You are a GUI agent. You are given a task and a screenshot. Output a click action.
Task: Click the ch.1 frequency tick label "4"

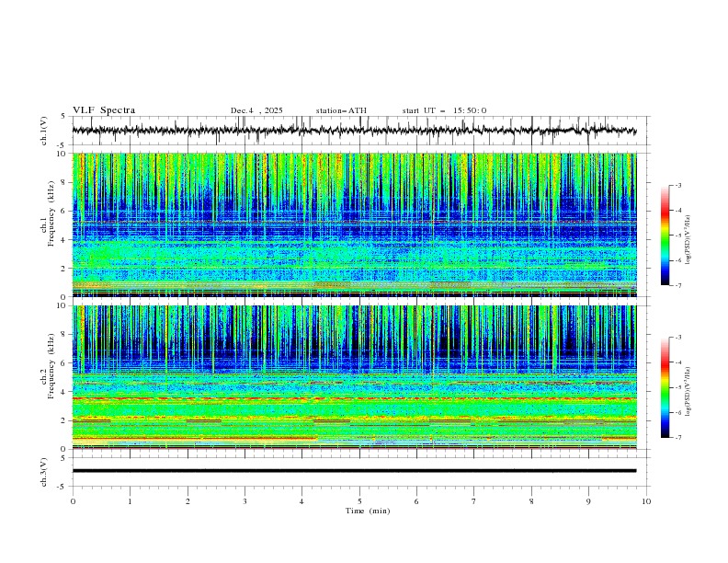64,240
